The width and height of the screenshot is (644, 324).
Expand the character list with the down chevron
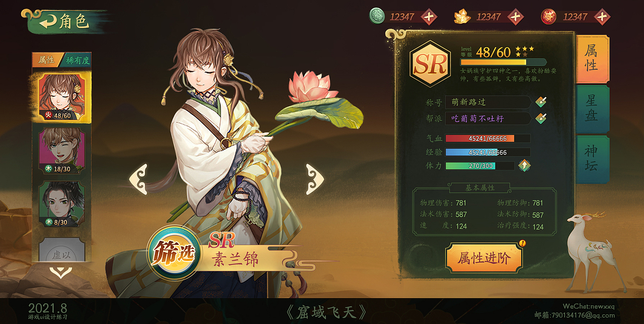[x=61, y=272]
